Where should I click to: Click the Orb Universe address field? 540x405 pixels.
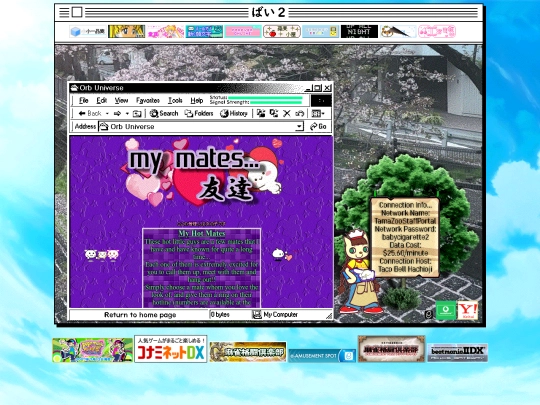(202, 126)
